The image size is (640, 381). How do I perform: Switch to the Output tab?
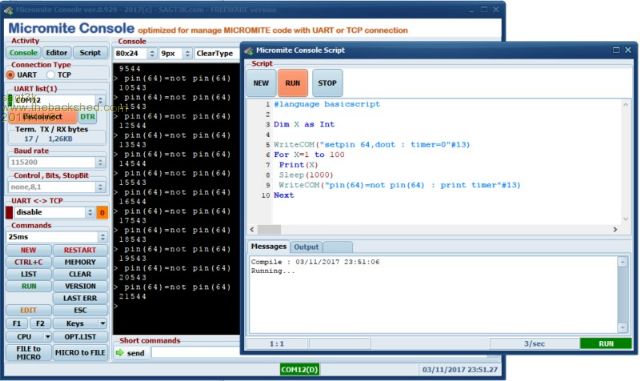[x=306, y=247]
